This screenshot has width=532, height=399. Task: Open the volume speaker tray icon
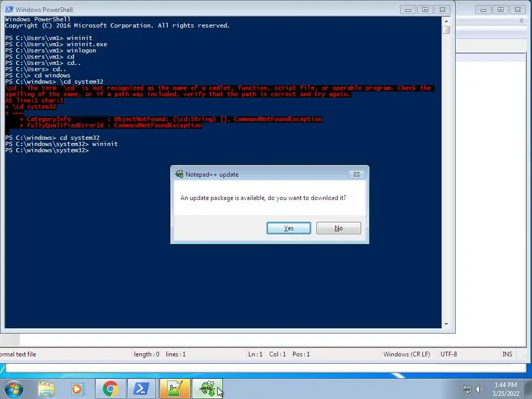[x=479, y=389]
